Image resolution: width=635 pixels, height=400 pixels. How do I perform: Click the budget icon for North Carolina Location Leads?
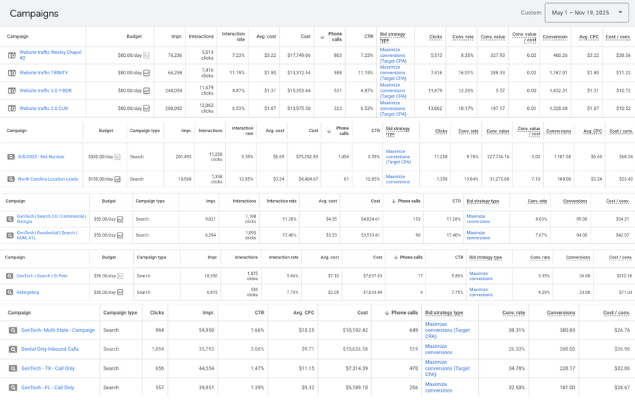click(118, 179)
